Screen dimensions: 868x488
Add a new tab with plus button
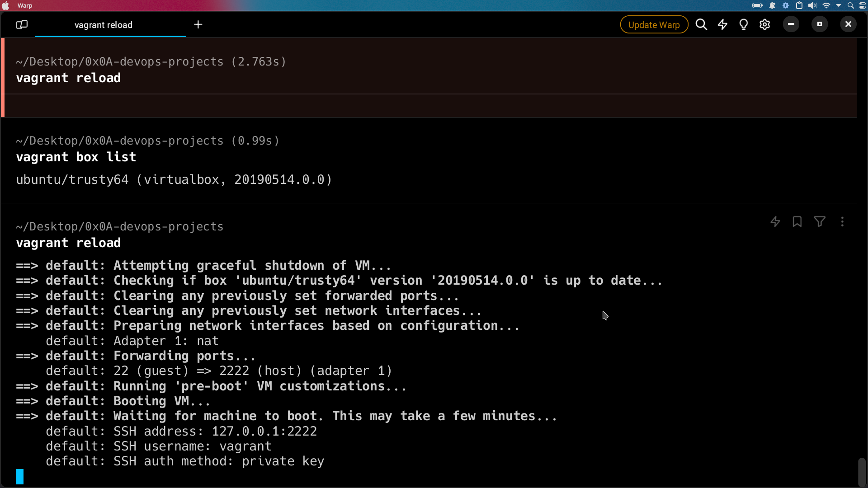pos(198,24)
